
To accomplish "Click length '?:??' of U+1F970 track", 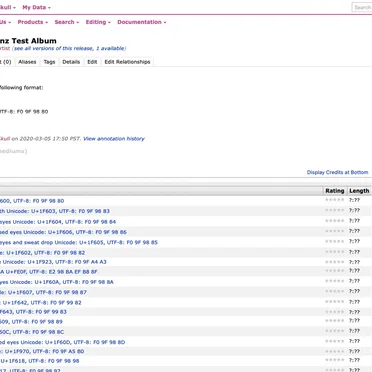I will 354,351.
